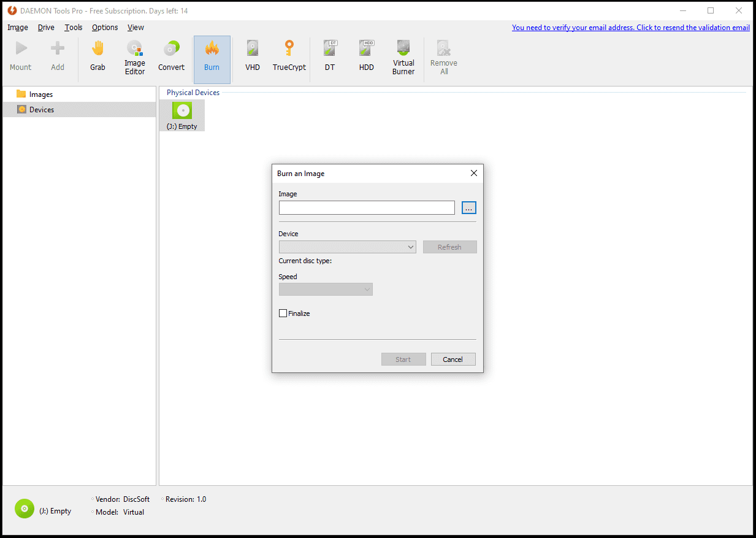Select the Images folder in sidebar
The image size is (756, 538).
40,94
